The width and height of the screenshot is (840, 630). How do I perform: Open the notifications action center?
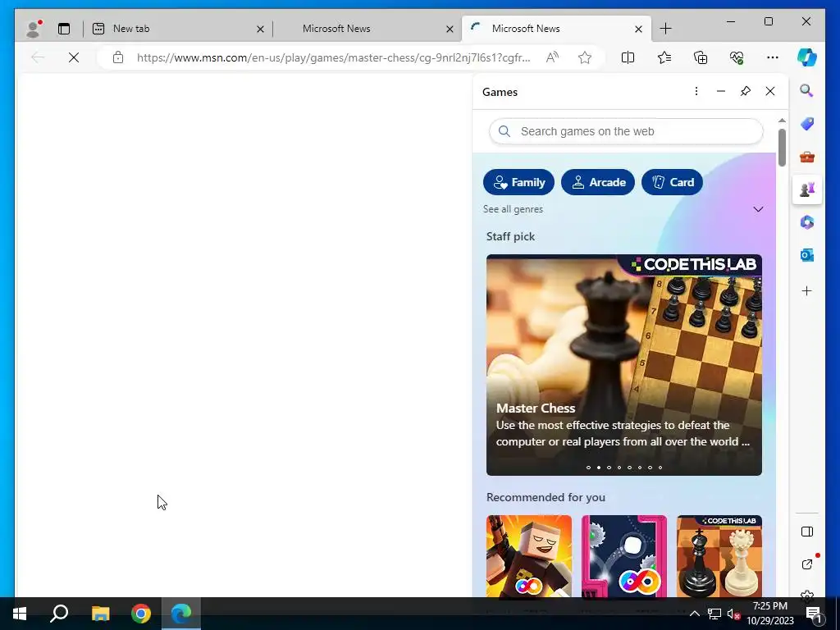814,614
